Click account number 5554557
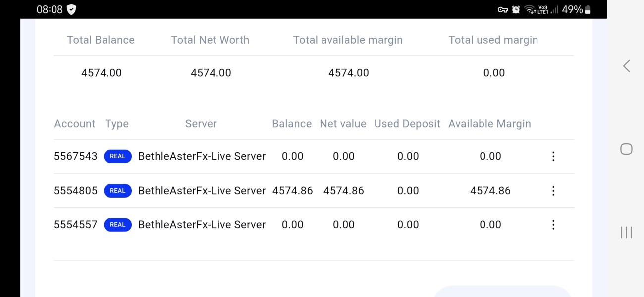 pyautogui.click(x=75, y=225)
